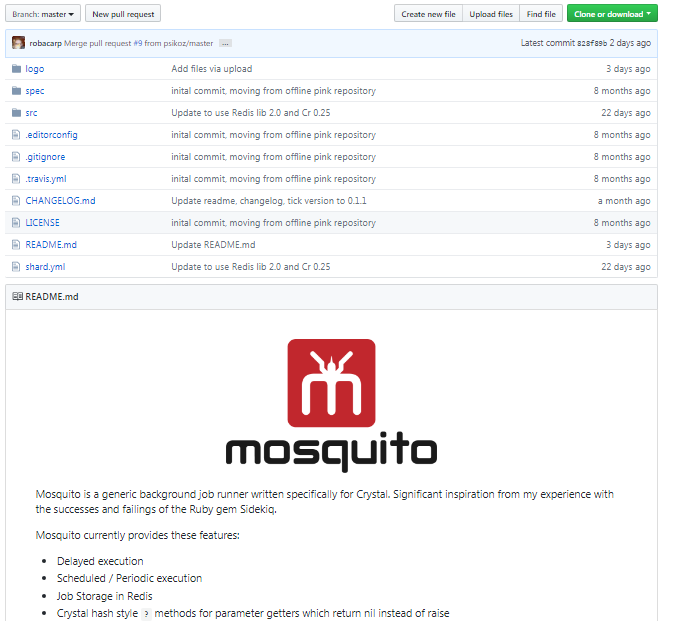
Task: Click 'Mosquito currently provides these features:' text
Action: point(137,535)
